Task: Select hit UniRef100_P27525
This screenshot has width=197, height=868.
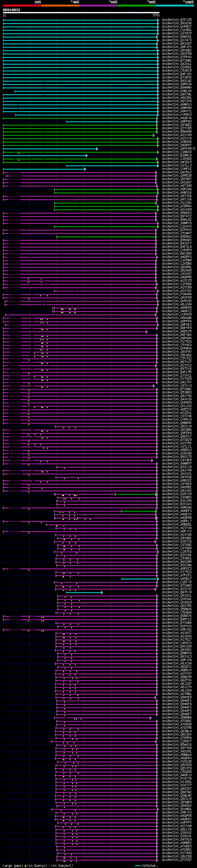Action: [x=176, y=379]
